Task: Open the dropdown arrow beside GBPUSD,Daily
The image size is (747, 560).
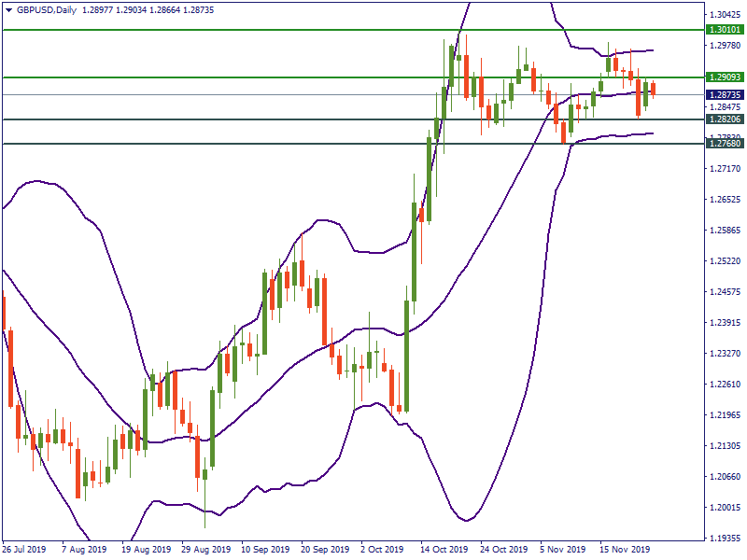Action: click(8, 9)
